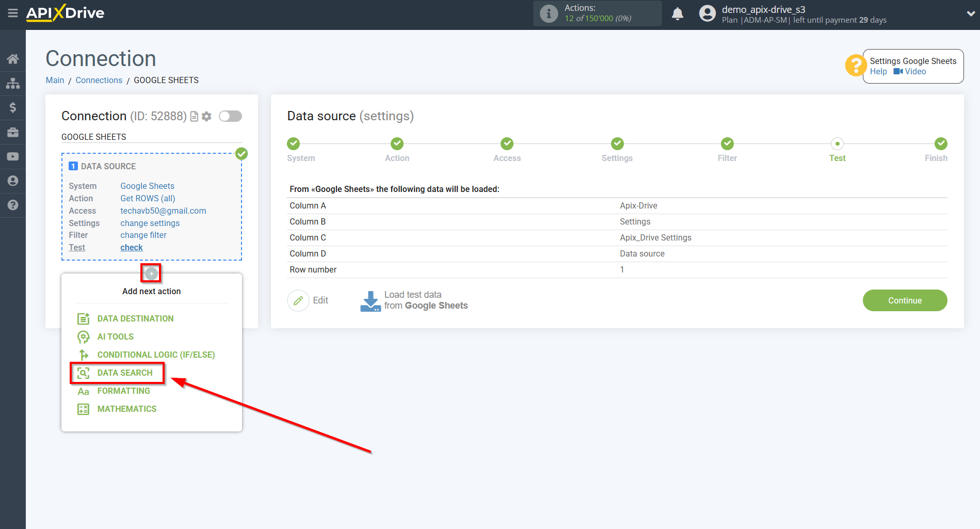The image size is (980, 529).
Task: Select CONDITIONAL LOGIC (IF/ELSE) action
Action: click(156, 355)
